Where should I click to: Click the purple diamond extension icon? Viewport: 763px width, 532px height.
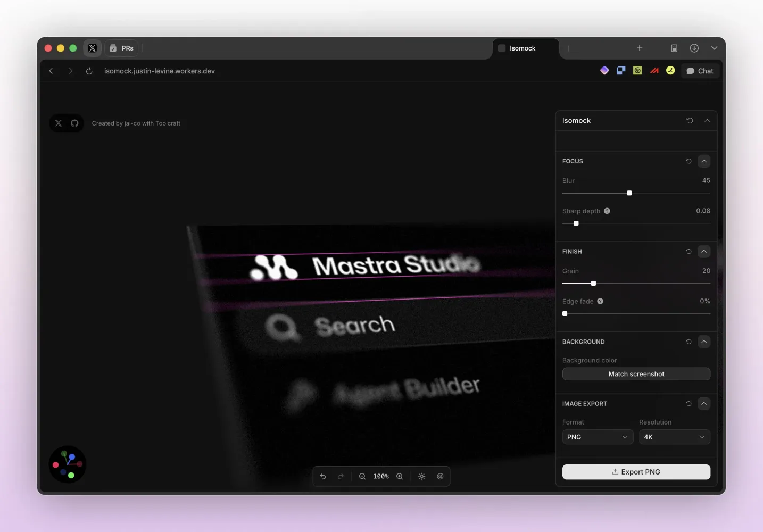click(604, 70)
